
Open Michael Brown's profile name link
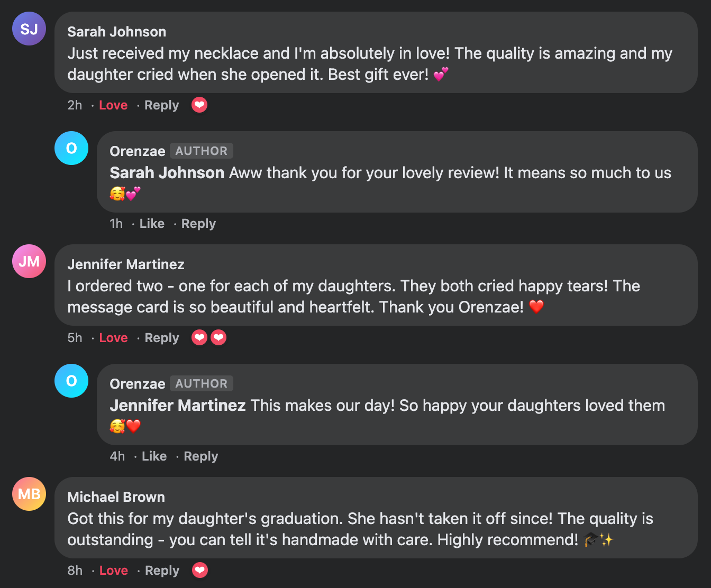116,497
